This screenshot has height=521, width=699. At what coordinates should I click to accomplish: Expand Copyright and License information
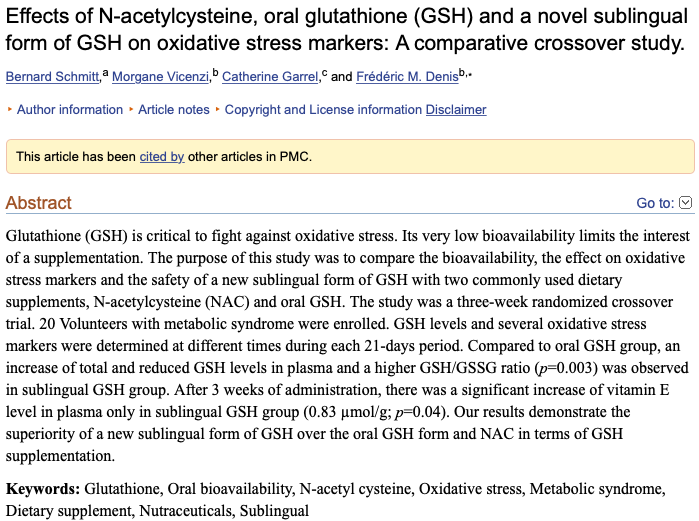(x=323, y=110)
